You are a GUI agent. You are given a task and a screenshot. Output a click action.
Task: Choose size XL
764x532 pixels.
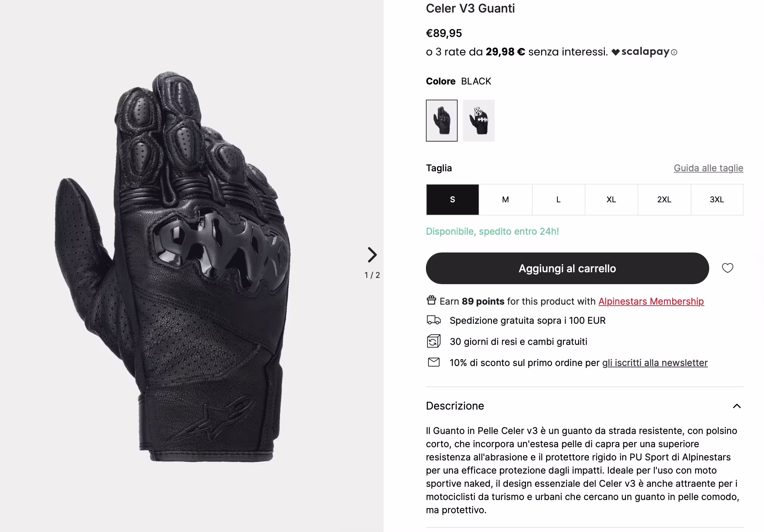tap(611, 199)
